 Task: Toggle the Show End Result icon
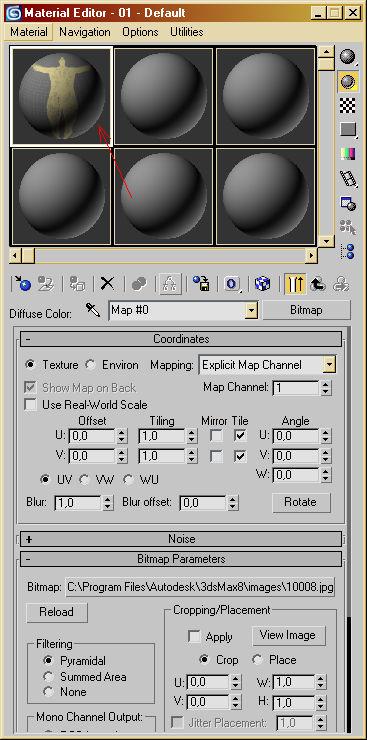tap(295, 284)
